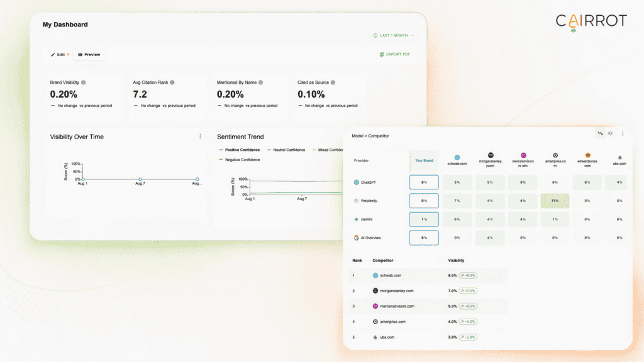Viewport: 644px width, 362px height.
Task: Click the My Dashboard title
Action: pos(65,25)
